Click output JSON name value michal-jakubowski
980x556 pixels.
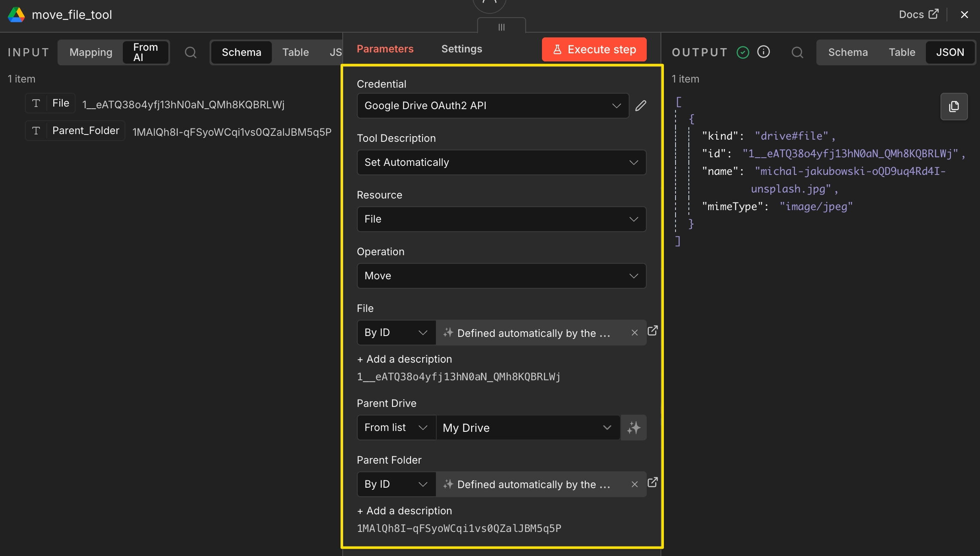849,180
